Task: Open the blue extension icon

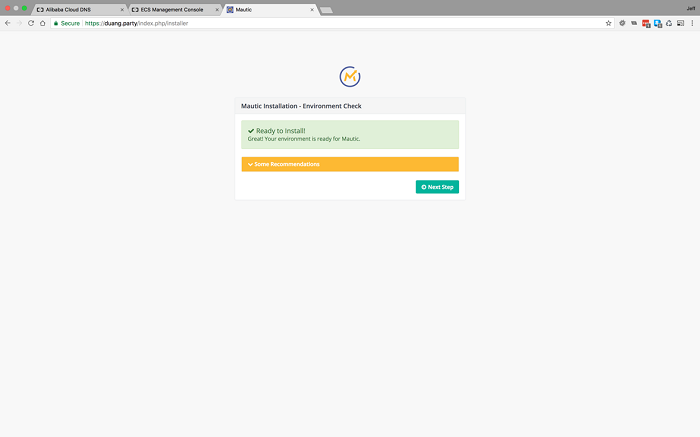Action: 658,24
